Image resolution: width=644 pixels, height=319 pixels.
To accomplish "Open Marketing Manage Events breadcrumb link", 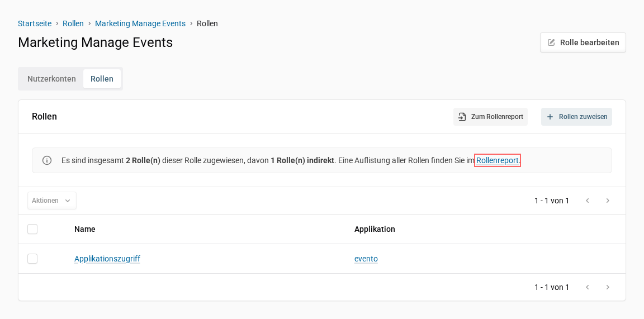I will 140,24.
